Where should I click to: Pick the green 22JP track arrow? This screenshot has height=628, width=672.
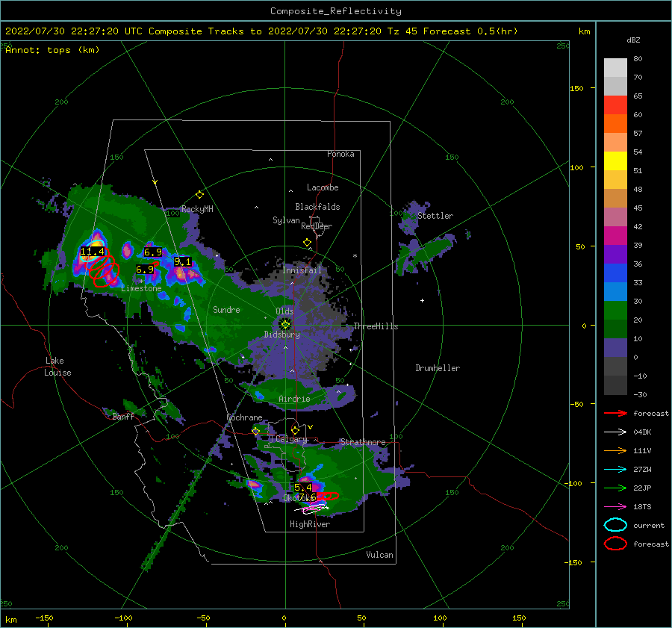click(x=615, y=488)
